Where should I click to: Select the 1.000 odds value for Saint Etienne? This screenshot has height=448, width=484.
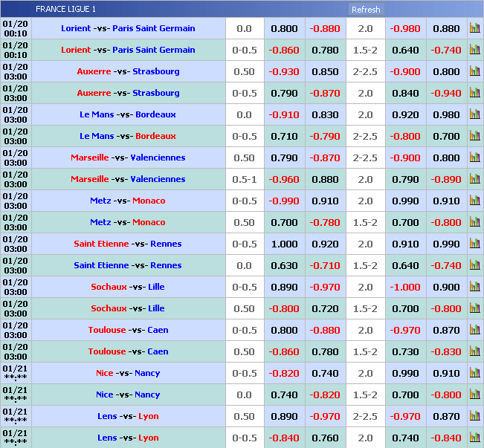click(284, 244)
